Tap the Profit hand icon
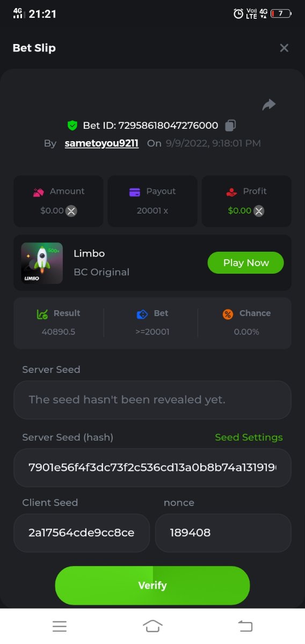 231,192
